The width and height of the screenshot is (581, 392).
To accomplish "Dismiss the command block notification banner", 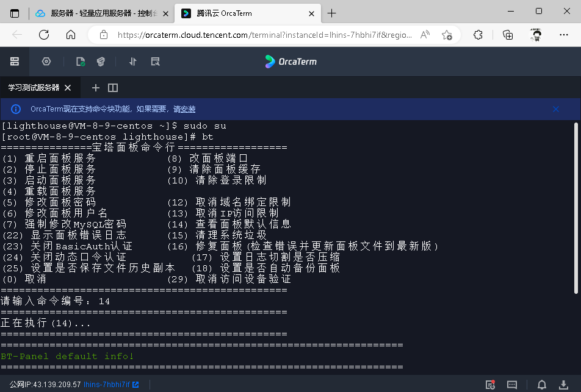I will (556, 109).
